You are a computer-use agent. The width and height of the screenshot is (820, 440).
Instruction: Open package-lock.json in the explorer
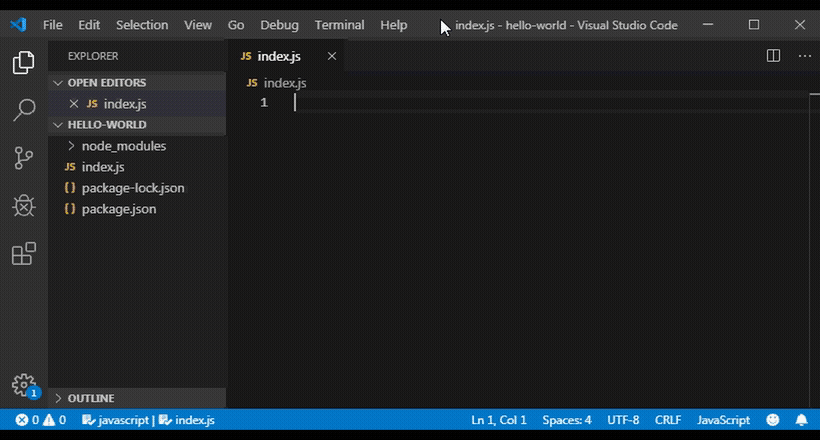pos(138,188)
